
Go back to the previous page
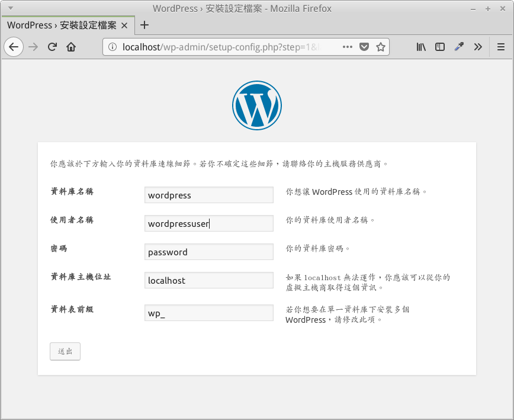(14, 47)
